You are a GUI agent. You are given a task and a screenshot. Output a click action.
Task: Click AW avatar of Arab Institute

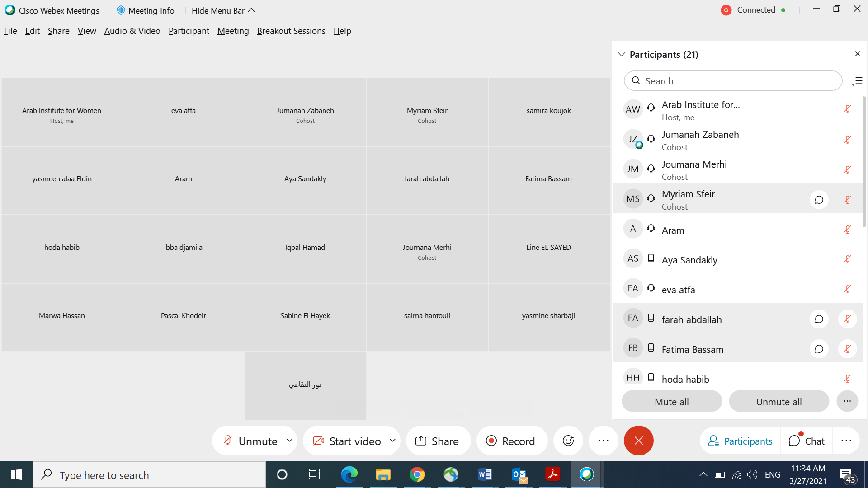point(633,109)
